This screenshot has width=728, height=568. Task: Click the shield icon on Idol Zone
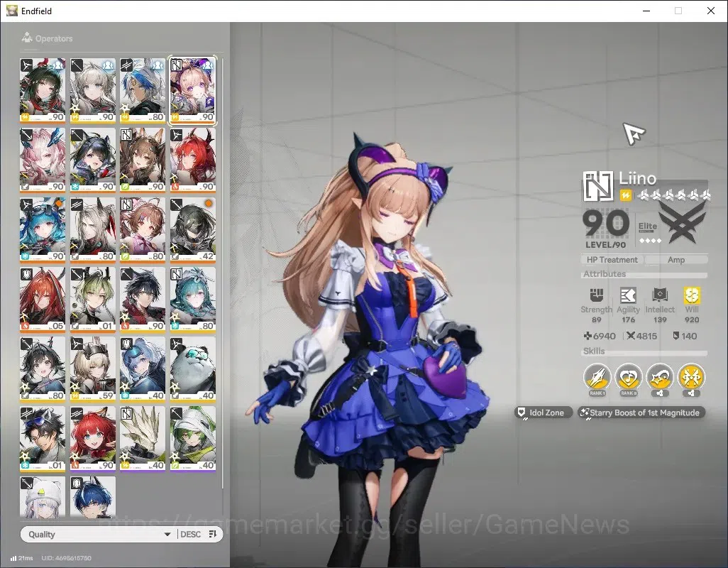[522, 413]
